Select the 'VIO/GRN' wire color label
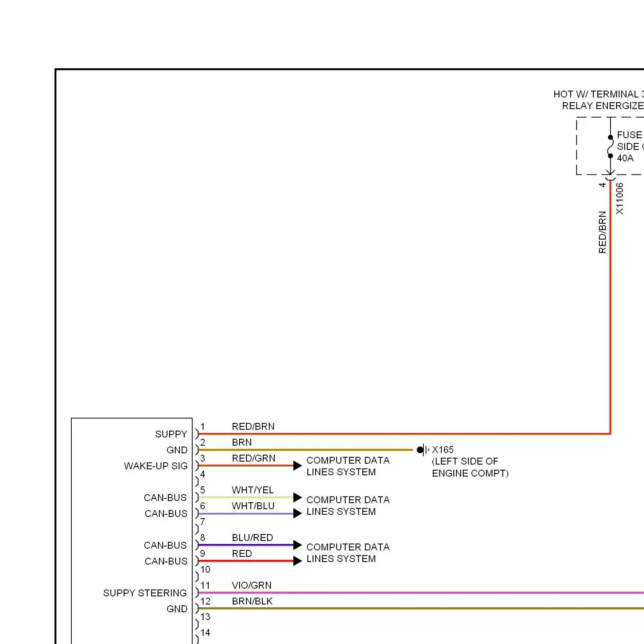Screen dimensions: 644x644 (x=252, y=585)
